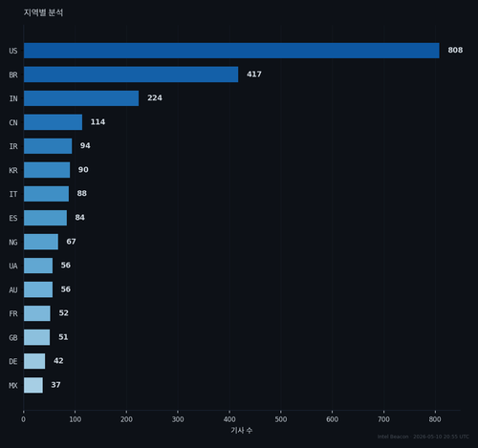
Task: Click the value label 808
Action: point(455,51)
